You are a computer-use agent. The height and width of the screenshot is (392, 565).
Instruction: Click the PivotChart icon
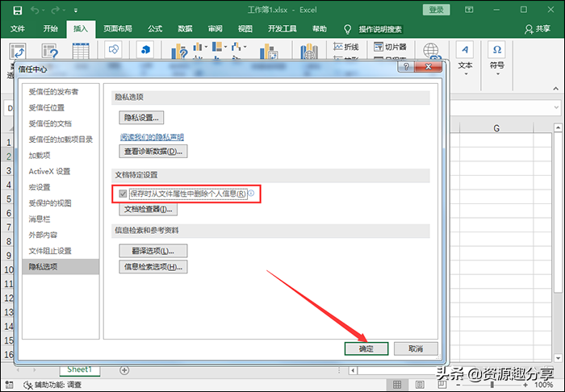[269, 52]
